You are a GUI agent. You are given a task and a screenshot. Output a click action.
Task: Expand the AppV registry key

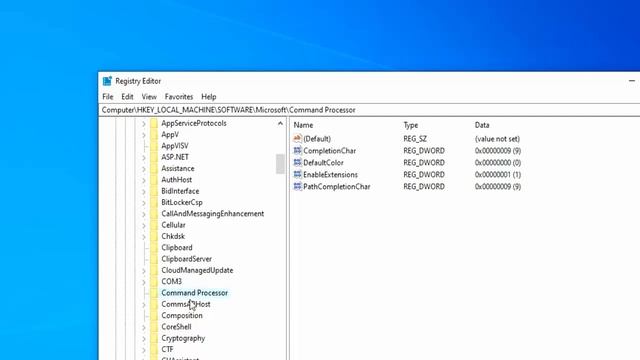point(144,135)
